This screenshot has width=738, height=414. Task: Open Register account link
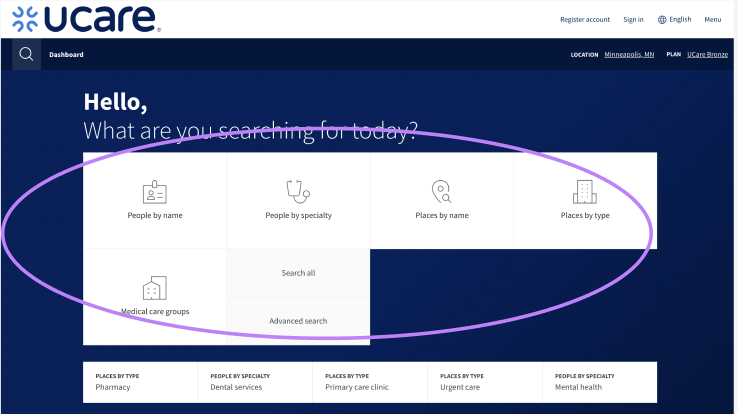585,20
